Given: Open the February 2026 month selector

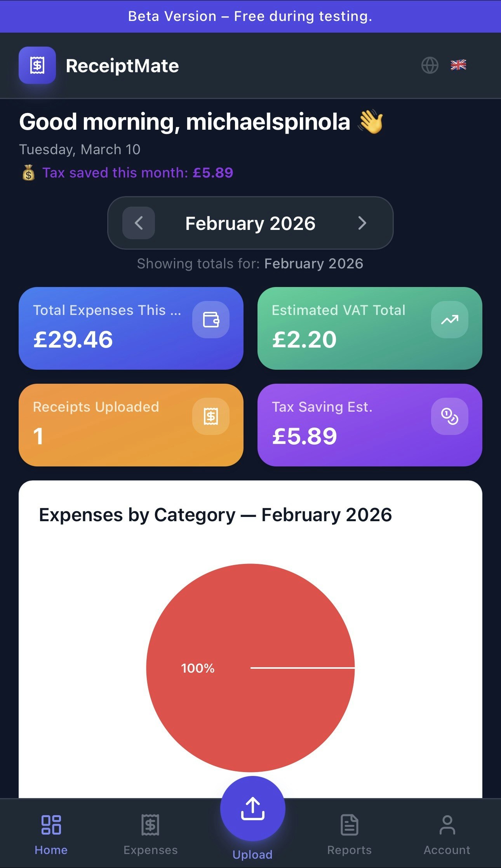Looking at the screenshot, I should [250, 223].
